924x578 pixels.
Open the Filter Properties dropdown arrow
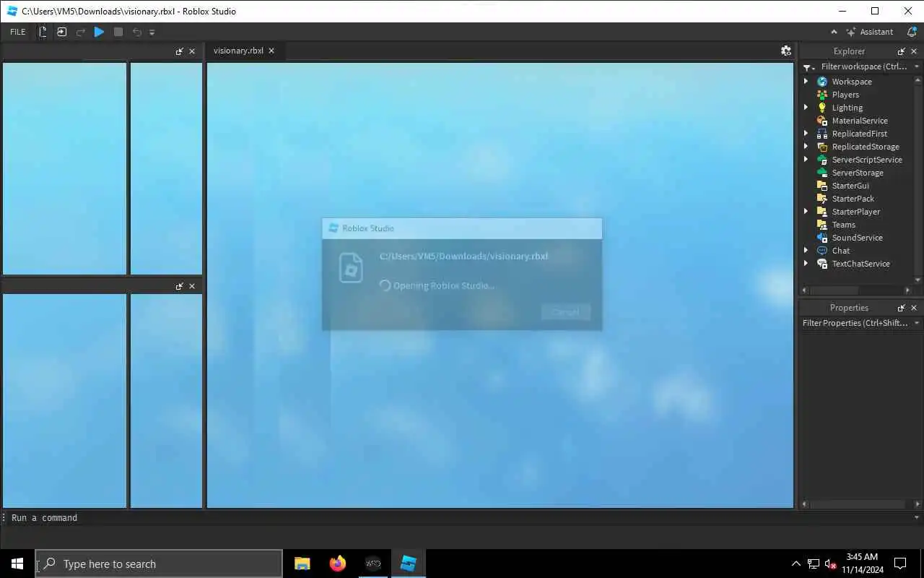[x=917, y=323]
